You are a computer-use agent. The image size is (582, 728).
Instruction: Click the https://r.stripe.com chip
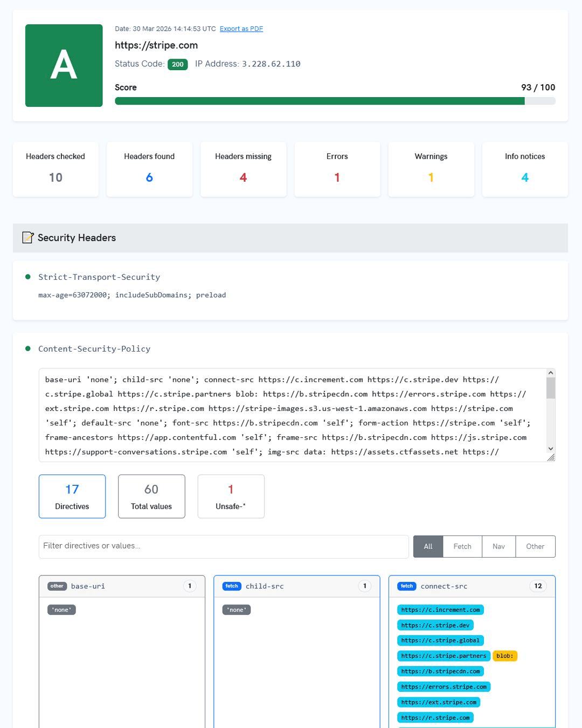(x=435, y=718)
